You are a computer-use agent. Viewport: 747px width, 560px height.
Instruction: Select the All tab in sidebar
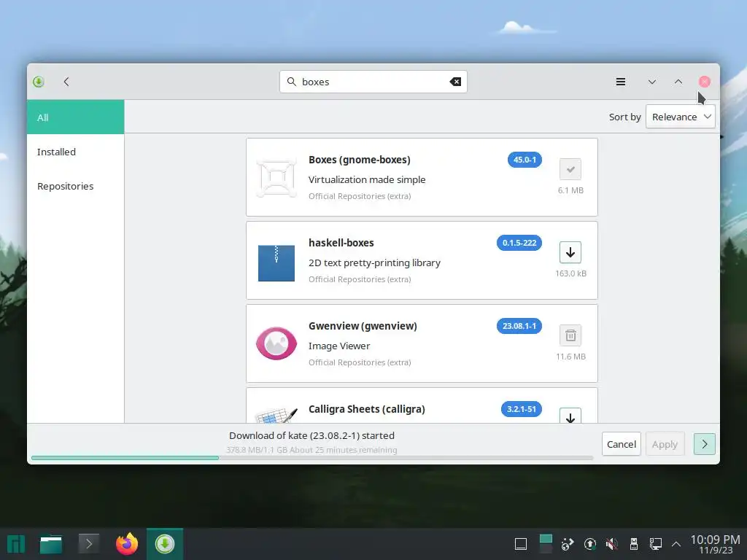pos(76,117)
